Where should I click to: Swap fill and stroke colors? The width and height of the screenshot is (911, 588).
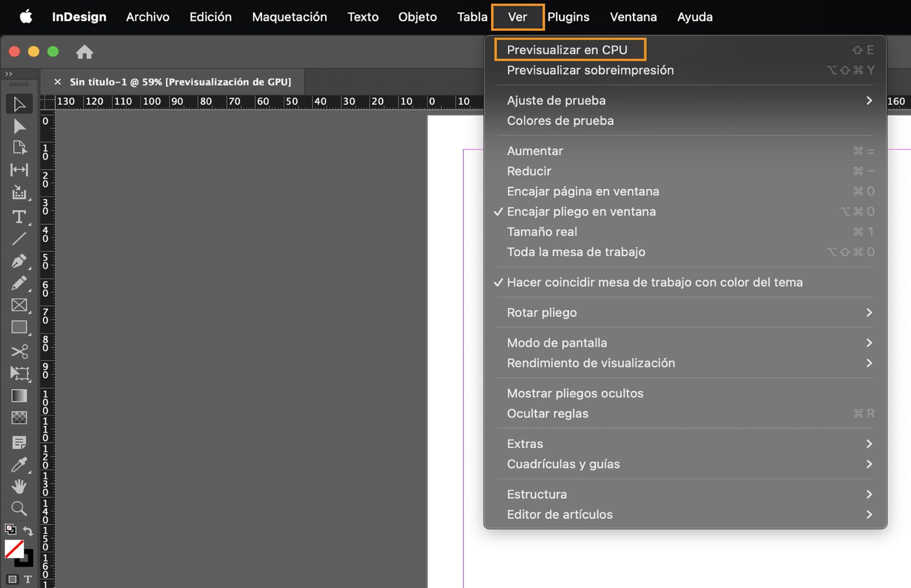(28, 531)
